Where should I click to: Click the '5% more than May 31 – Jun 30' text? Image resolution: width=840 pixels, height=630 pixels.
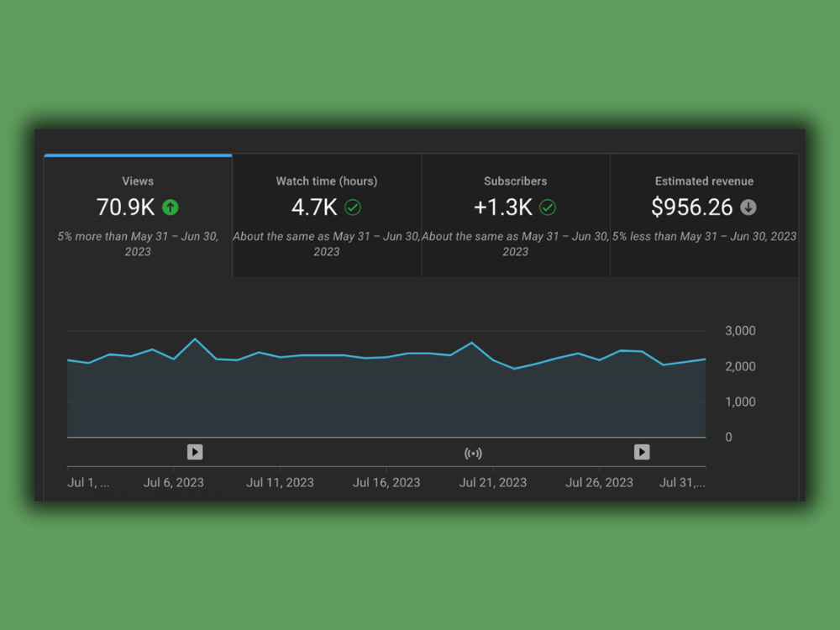(138, 244)
